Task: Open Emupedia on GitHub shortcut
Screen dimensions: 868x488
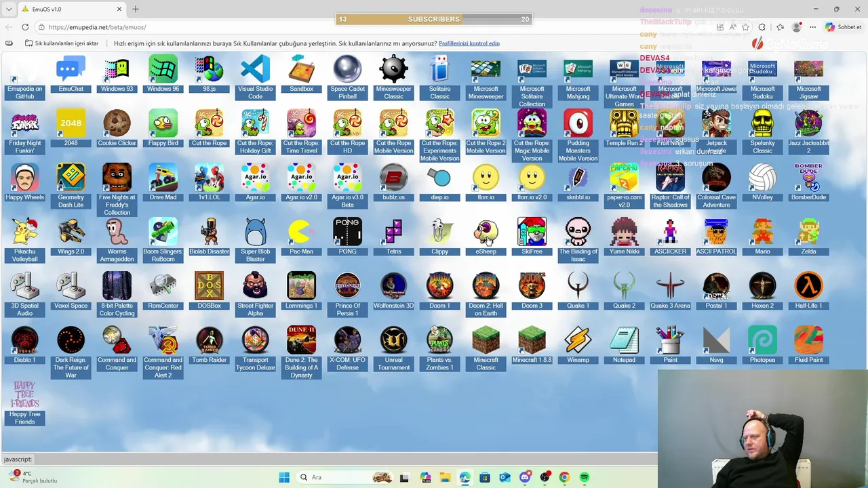Action: (24, 77)
